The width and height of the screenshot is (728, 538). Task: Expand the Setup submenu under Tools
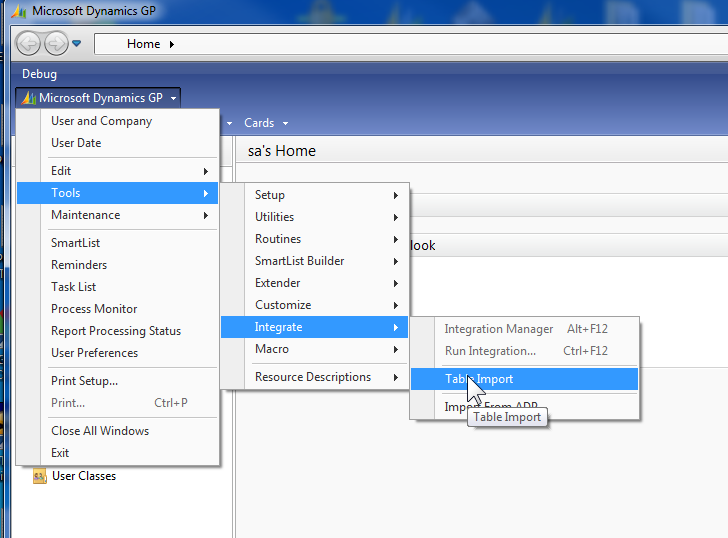click(314, 195)
